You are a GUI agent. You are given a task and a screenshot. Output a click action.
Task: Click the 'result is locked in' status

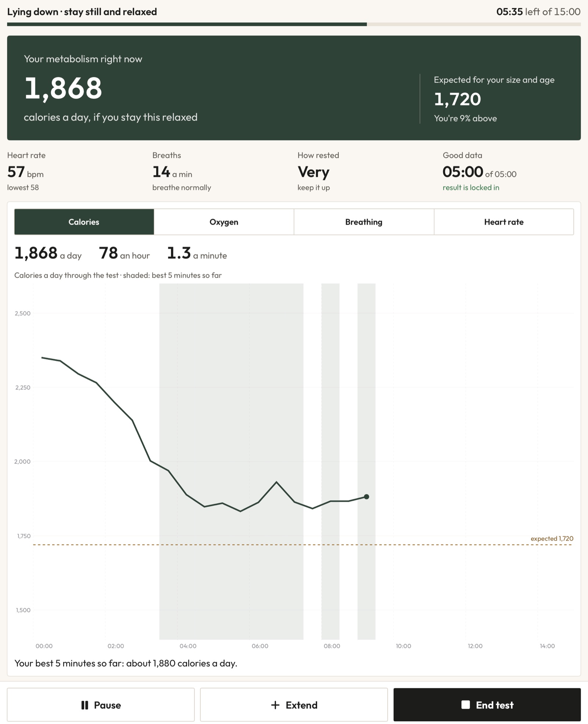(471, 188)
